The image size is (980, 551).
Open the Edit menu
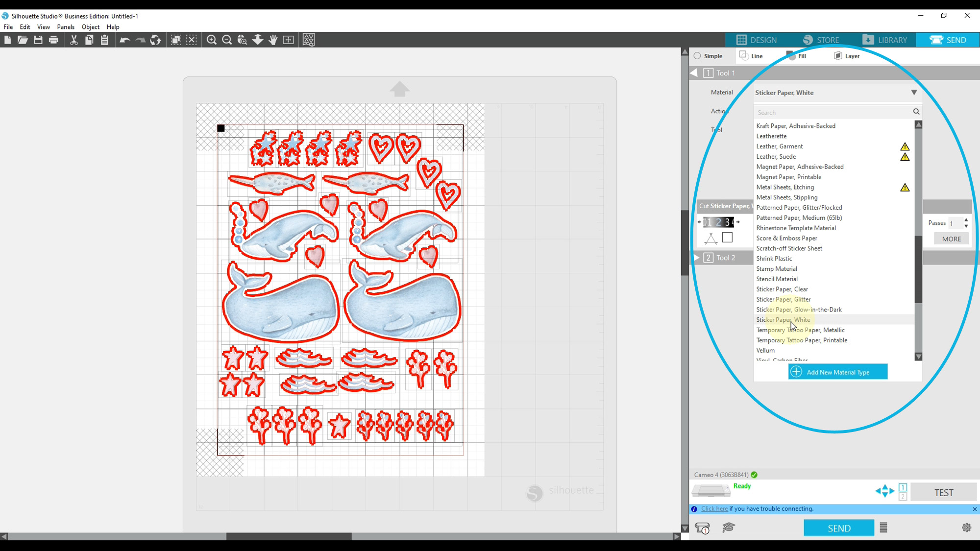click(x=25, y=27)
